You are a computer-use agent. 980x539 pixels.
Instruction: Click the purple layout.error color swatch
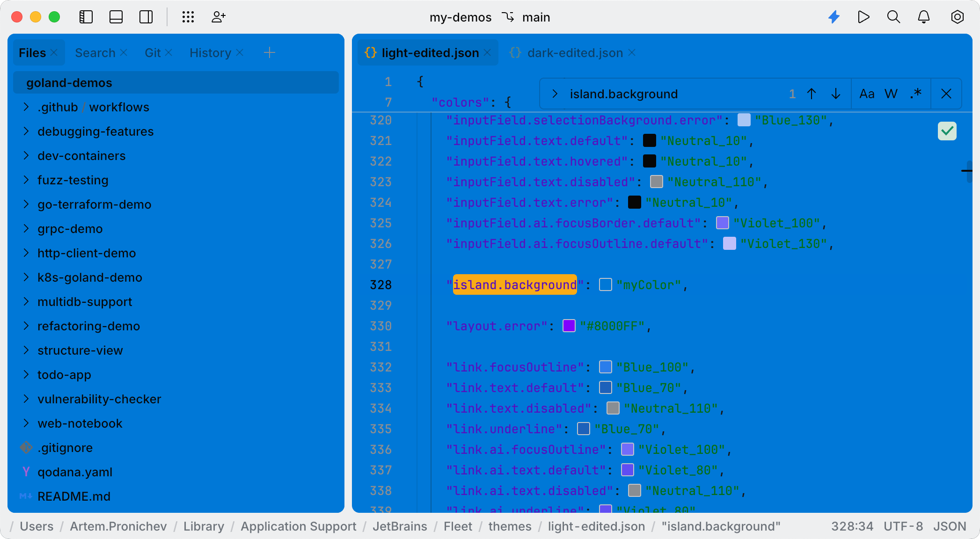pos(569,326)
